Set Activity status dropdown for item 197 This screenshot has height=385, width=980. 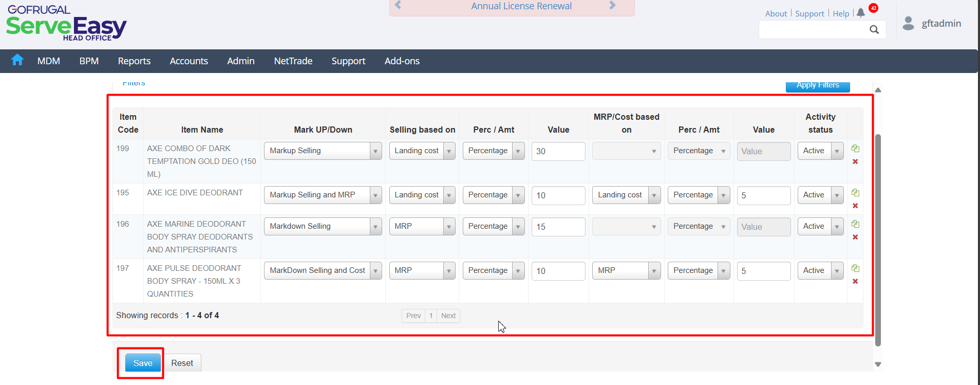tap(820, 270)
